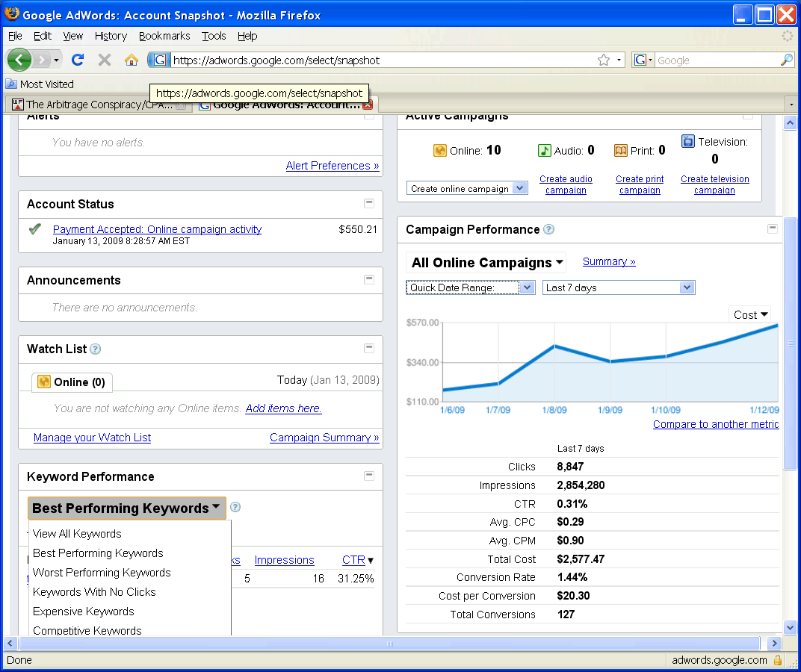
Task: Click the Keyword Performance help question icon
Action: click(x=235, y=507)
